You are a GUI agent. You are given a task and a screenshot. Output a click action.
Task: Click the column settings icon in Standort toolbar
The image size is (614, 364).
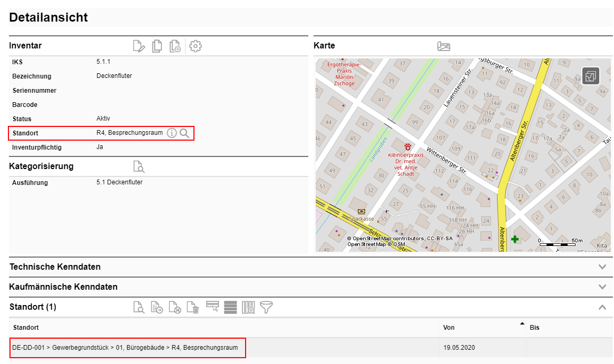[248, 307]
